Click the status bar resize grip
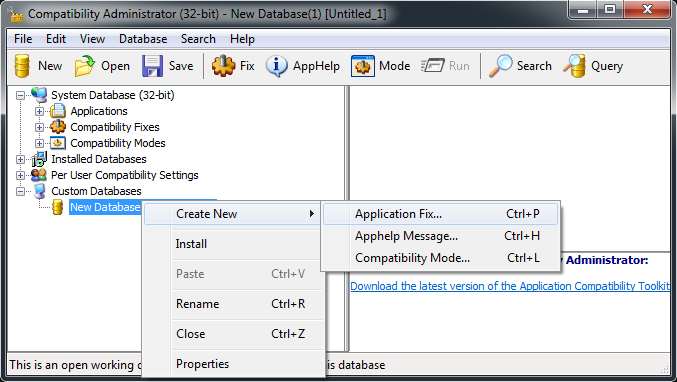This screenshot has width=677, height=382. tap(665, 369)
